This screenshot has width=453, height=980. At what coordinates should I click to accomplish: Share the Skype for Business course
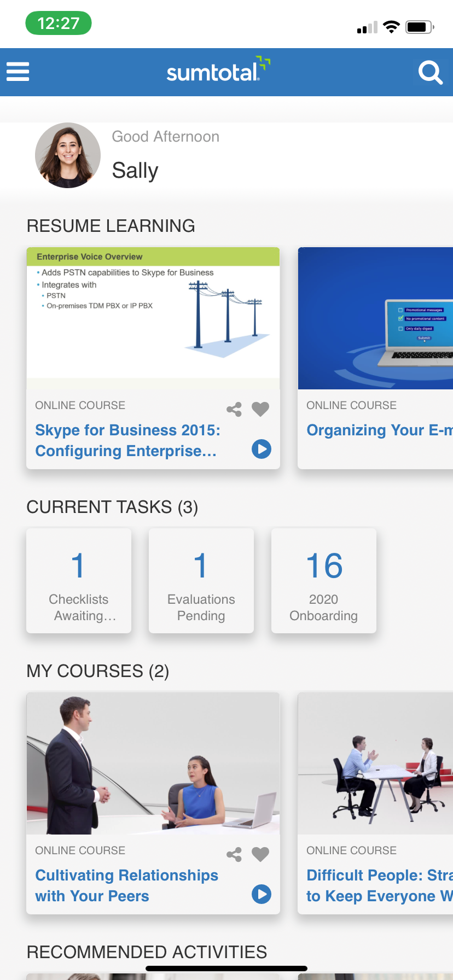click(234, 410)
